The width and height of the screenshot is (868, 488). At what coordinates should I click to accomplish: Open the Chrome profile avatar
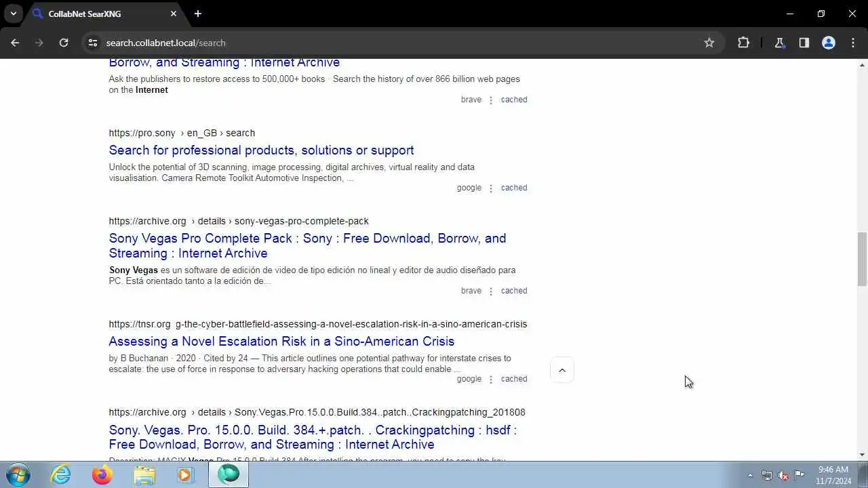point(829,43)
